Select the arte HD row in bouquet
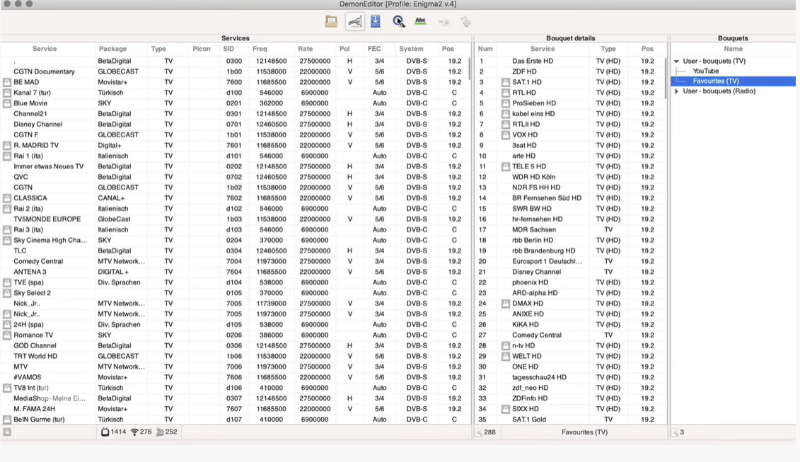This screenshot has height=462, width=800. click(x=525, y=155)
